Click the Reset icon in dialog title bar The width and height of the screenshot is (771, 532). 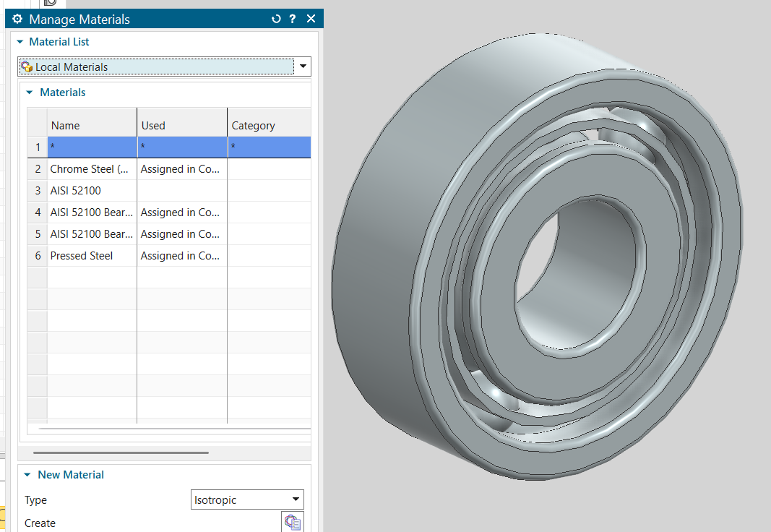[275, 19]
